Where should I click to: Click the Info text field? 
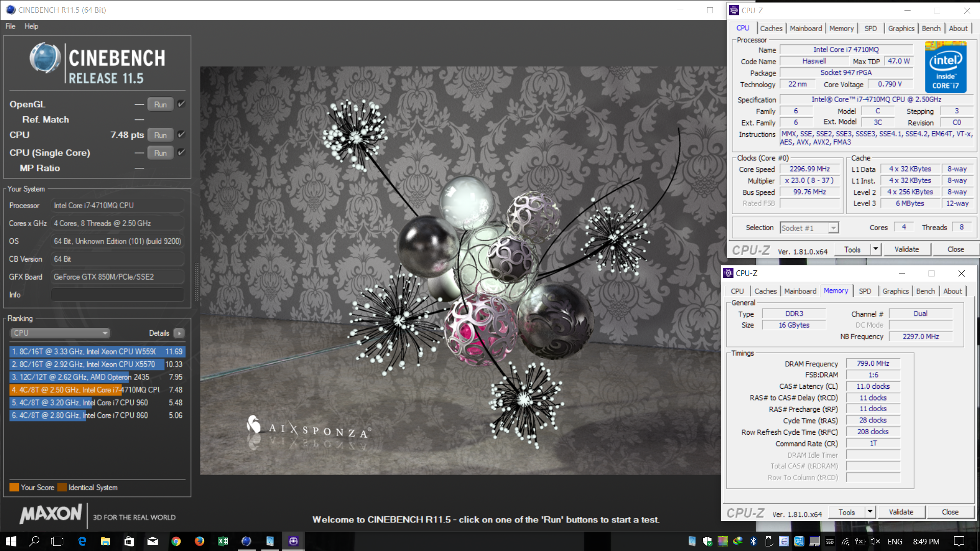coord(117,295)
